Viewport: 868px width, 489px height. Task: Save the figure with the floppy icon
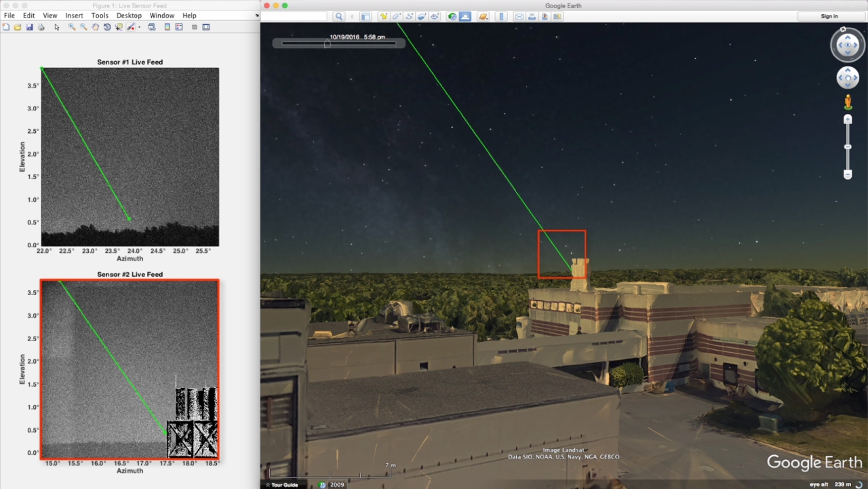click(30, 27)
